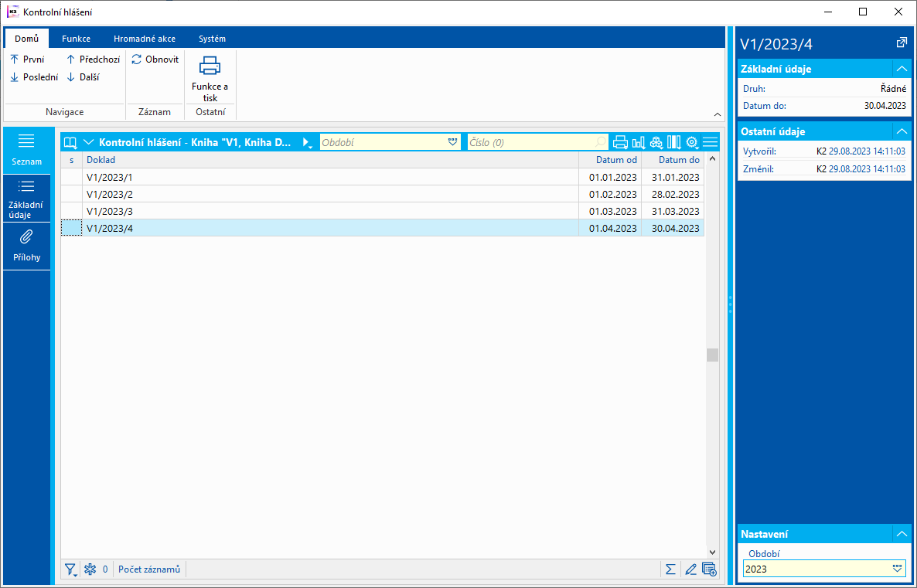Collapse the Ostatní údaje panel section
The height and width of the screenshot is (588, 917).
902,131
